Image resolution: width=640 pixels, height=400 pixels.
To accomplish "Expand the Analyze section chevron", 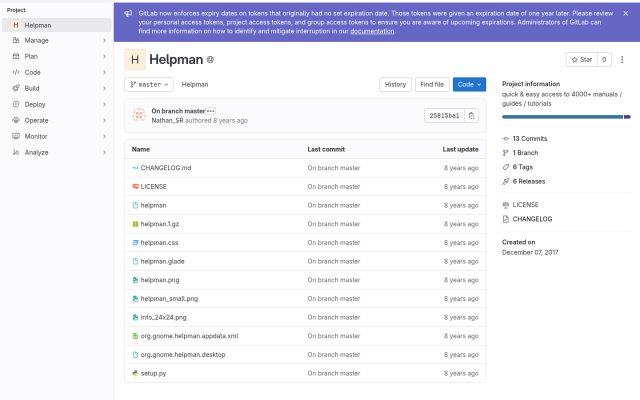I will (104, 152).
